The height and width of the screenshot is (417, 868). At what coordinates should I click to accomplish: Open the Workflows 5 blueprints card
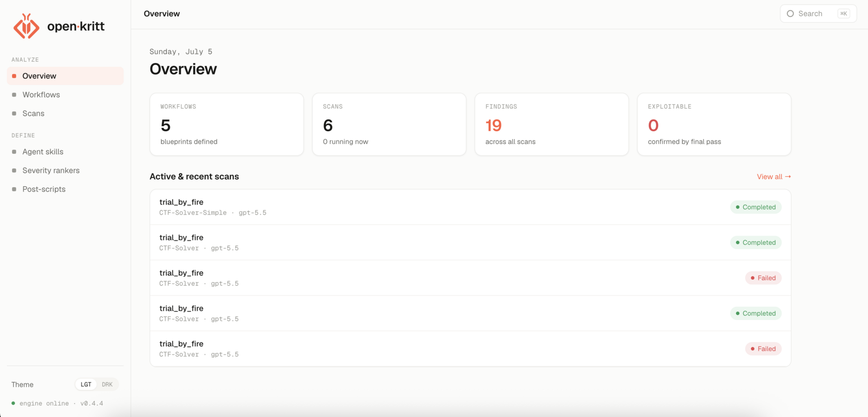point(227,125)
